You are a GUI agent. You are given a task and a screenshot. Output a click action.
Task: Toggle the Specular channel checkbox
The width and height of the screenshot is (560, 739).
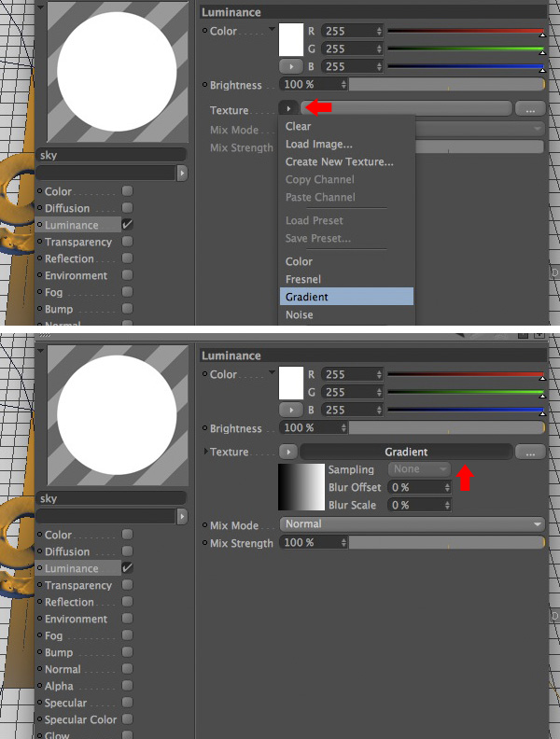click(127, 703)
